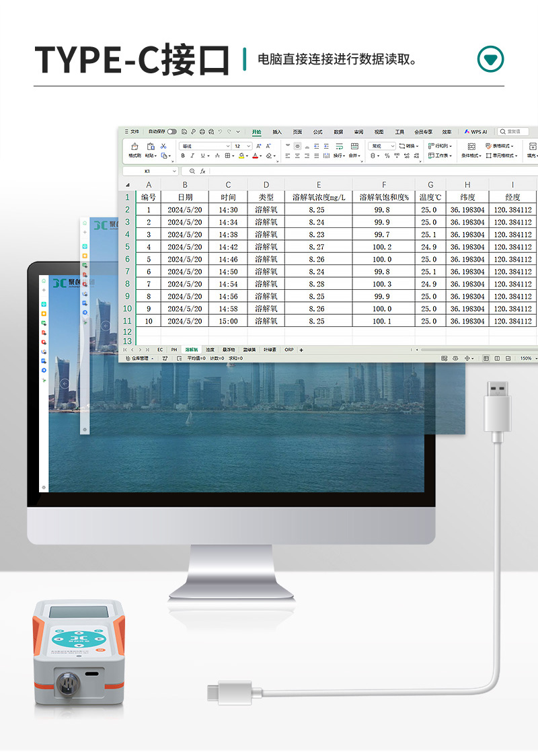Apply bold formatting with B icon

183,155
